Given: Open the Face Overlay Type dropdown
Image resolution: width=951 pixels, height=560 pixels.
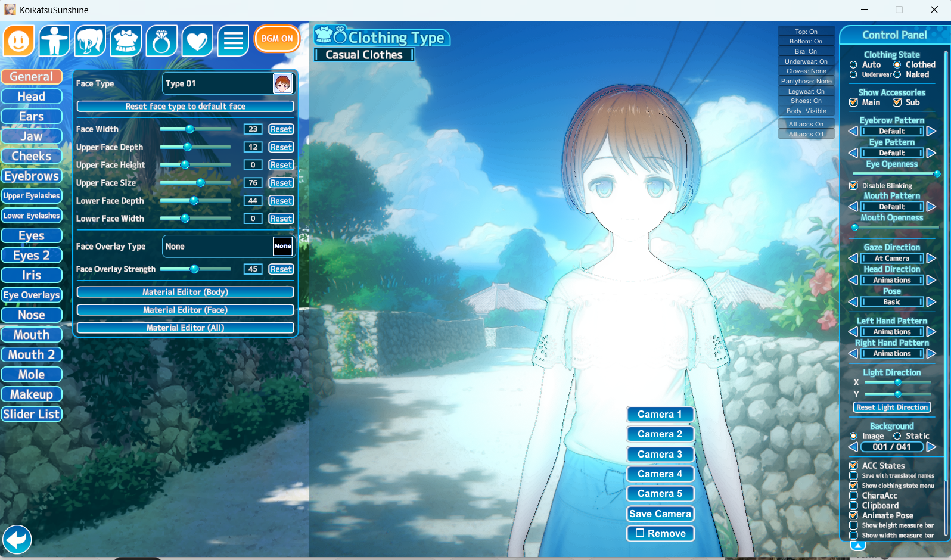Looking at the screenshot, I should (228, 247).
